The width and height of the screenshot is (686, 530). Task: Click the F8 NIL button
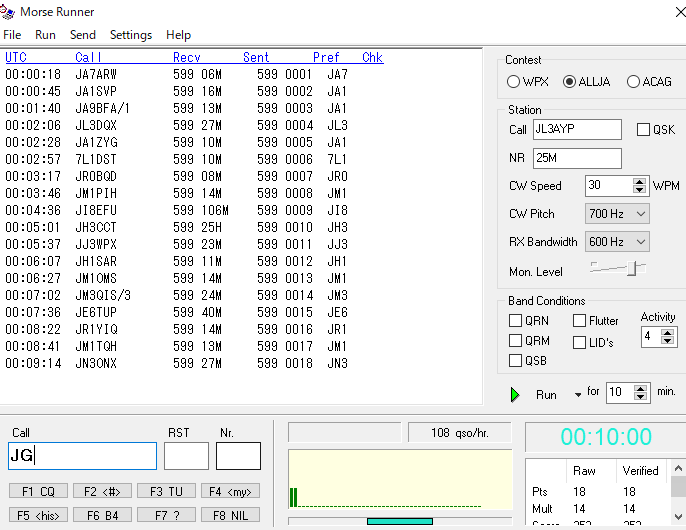click(x=231, y=515)
